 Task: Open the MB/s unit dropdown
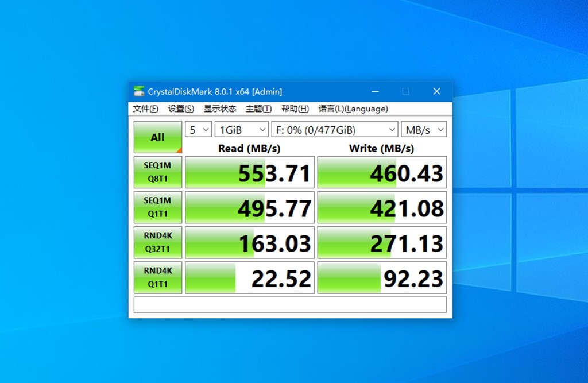click(x=424, y=129)
